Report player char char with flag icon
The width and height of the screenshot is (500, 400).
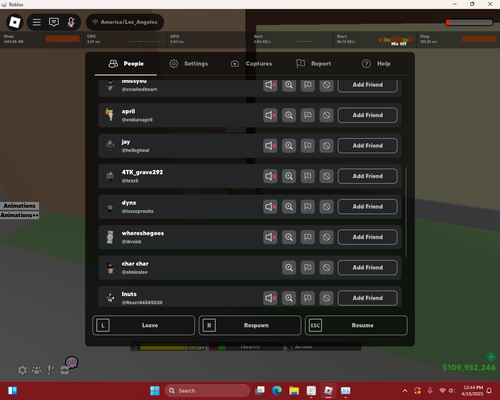308,268
